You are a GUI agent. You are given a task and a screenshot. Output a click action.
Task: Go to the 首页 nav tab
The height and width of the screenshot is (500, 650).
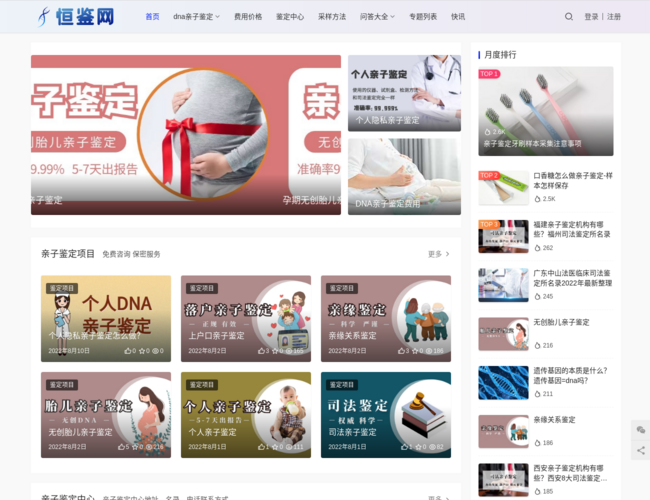click(x=152, y=17)
